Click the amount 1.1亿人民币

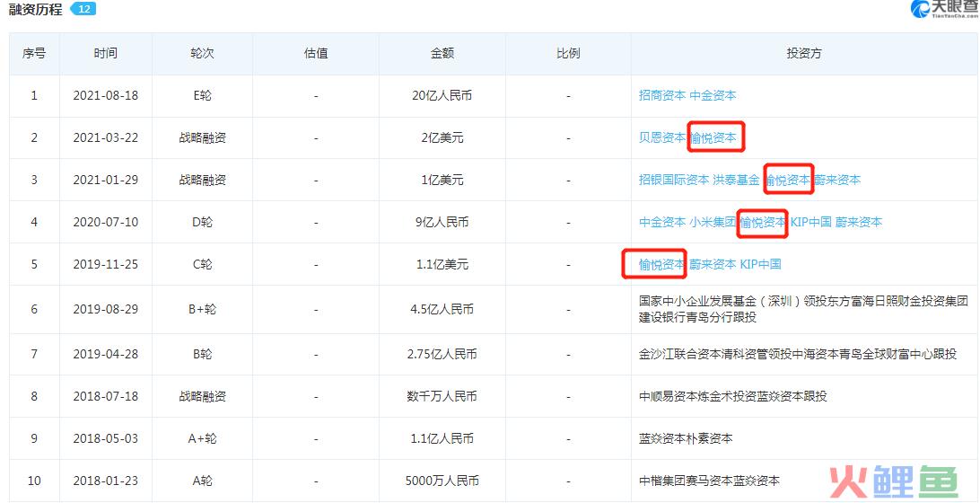(442, 438)
